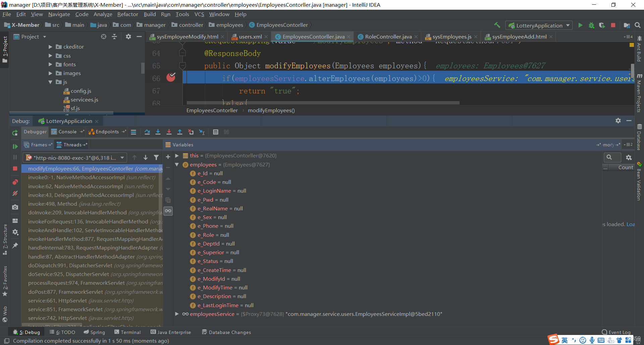Get thread dump camera icon
This screenshot has height=345, width=644.
[x=15, y=207]
